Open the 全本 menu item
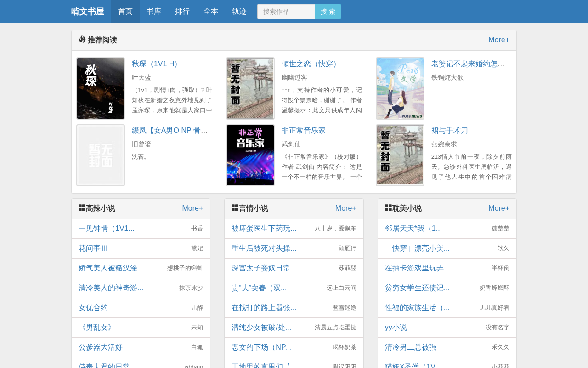588x368 pixels. [211, 11]
